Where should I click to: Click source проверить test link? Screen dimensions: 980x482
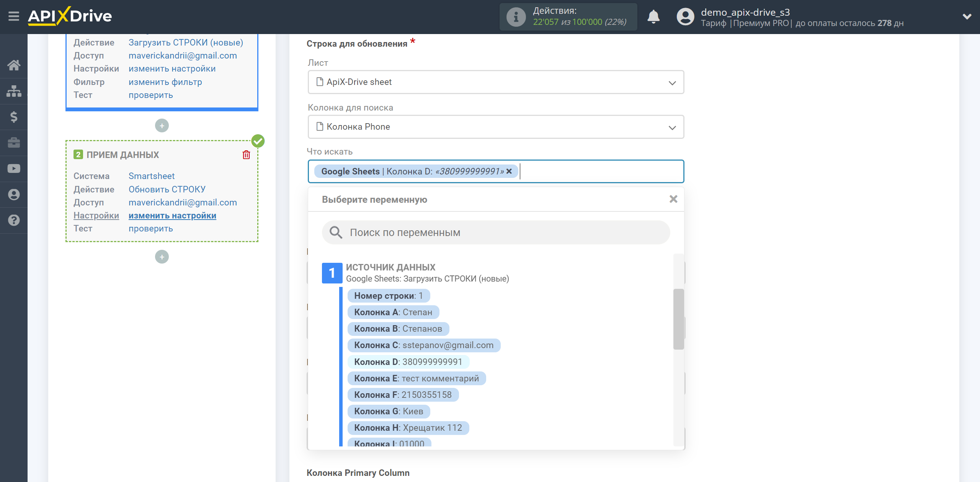click(150, 95)
